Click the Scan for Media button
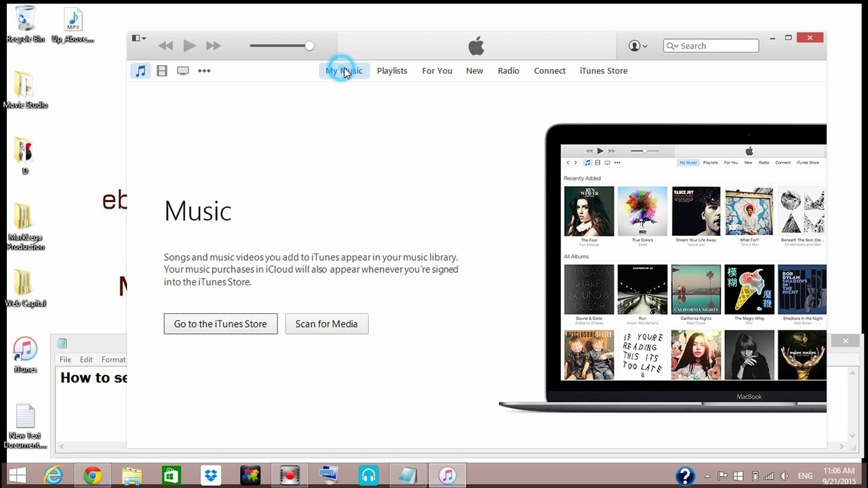 coord(326,324)
